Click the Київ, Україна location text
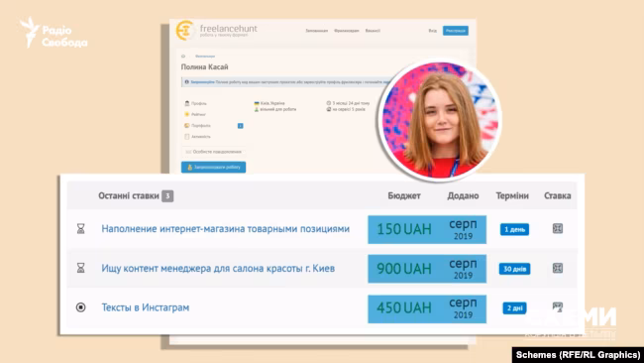 pos(272,103)
